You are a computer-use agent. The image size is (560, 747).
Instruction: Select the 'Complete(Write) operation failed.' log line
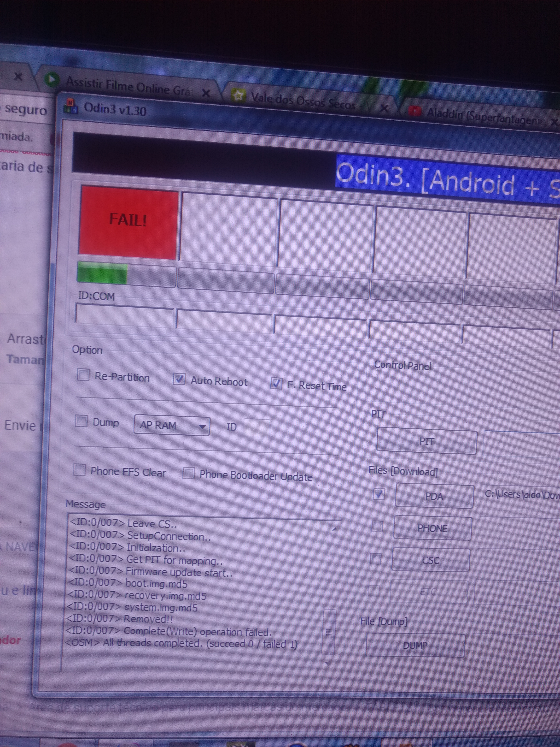click(169, 631)
